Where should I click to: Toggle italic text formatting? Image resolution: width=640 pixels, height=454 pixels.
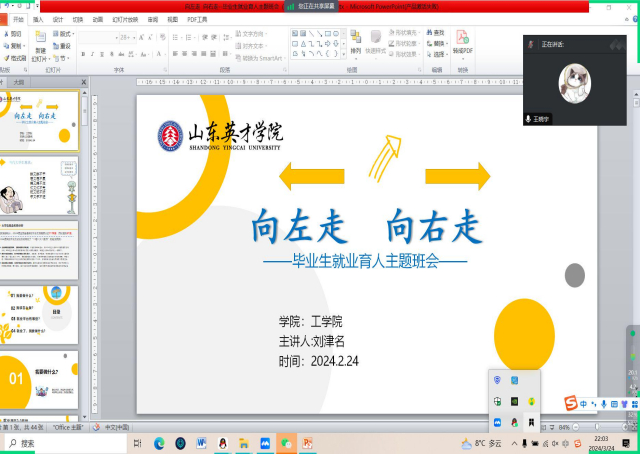tap(92, 54)
